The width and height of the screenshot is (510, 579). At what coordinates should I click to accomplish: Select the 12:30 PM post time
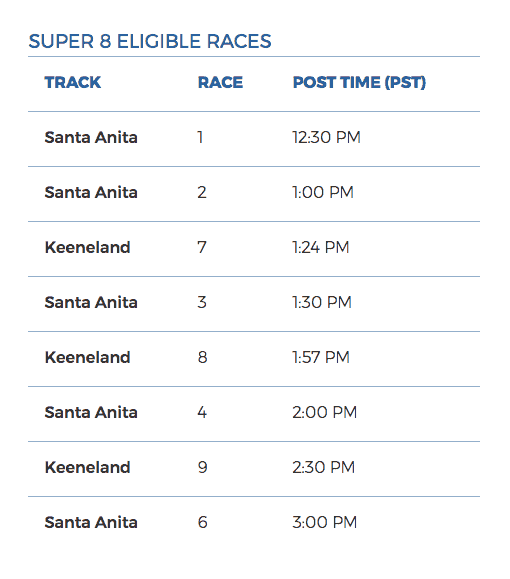(x=326, y=137)
